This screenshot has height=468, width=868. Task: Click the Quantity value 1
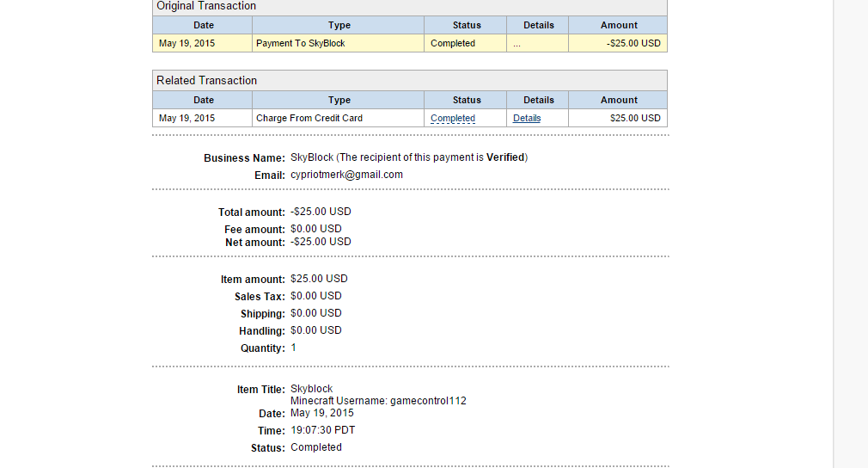pos(293,348)
